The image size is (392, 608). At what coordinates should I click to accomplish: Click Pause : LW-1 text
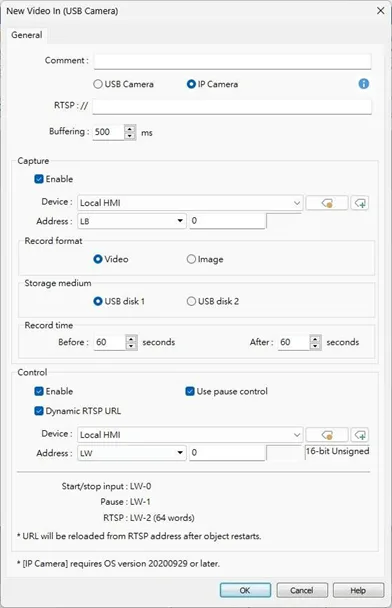coord(125,502)
